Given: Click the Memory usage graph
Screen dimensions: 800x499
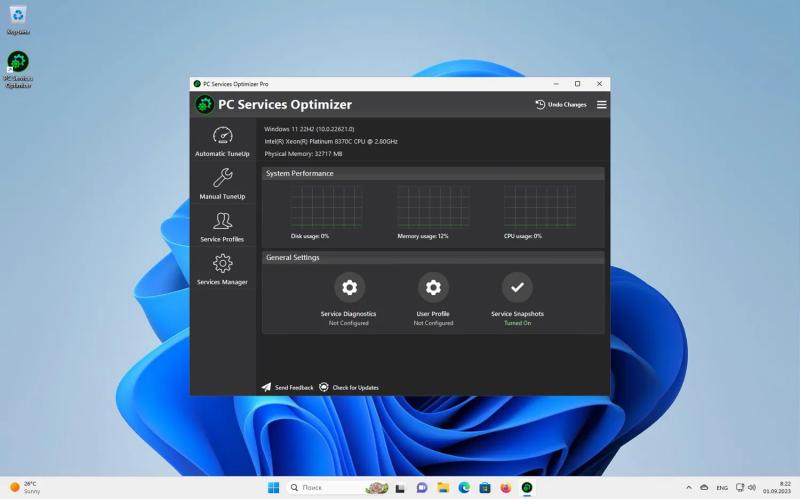Looking at the screenshot, I should 433,206.
